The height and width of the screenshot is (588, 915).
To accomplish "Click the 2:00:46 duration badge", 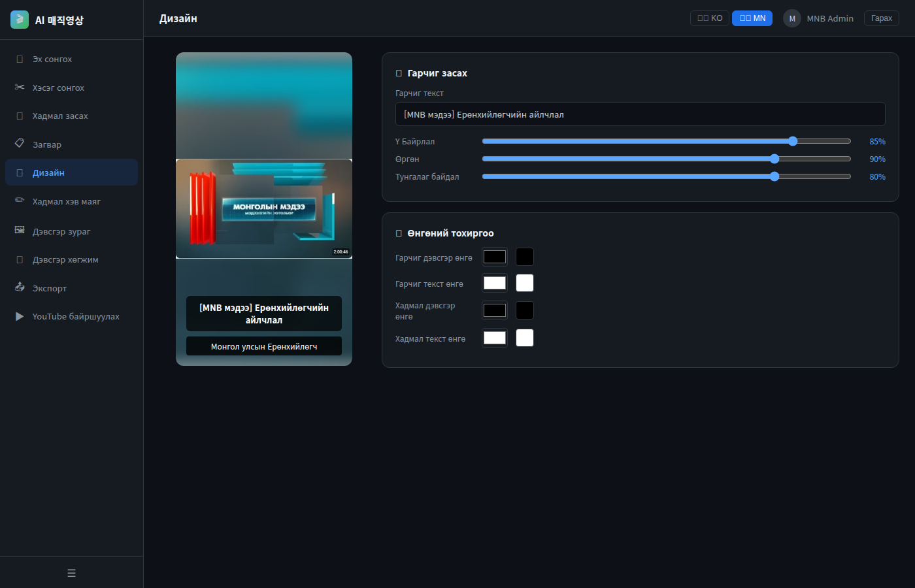I will coord(341,252).
